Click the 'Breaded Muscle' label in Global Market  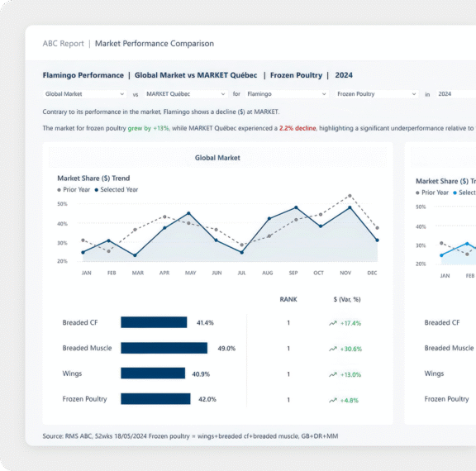(x=87, y=348)
